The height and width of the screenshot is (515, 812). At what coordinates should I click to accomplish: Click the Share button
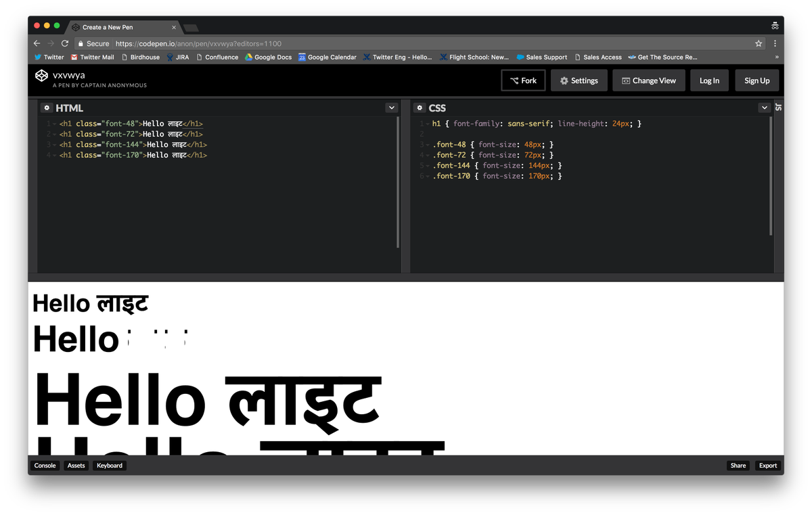tap(738, 466)
